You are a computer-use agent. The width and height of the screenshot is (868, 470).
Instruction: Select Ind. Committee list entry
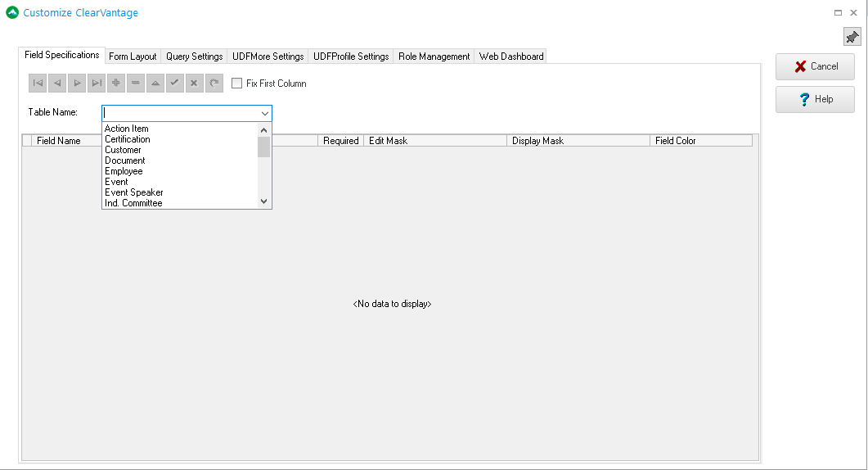click(x=181, y=203)
